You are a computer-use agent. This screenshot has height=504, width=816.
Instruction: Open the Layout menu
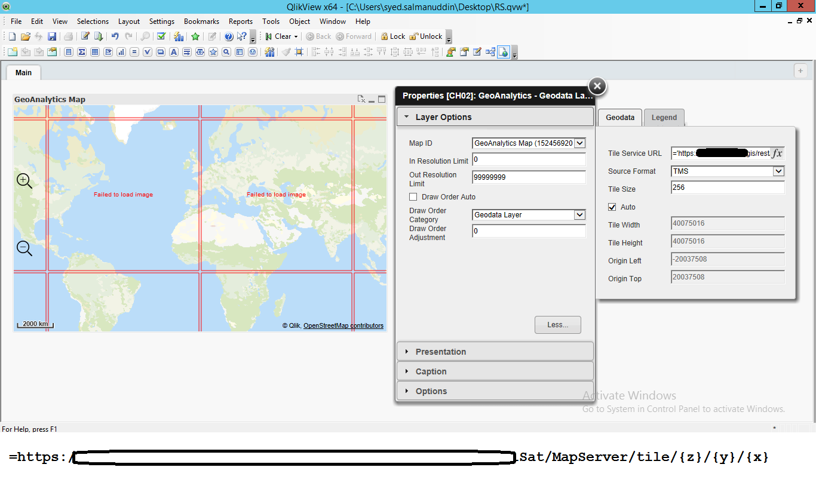point(129,21)
